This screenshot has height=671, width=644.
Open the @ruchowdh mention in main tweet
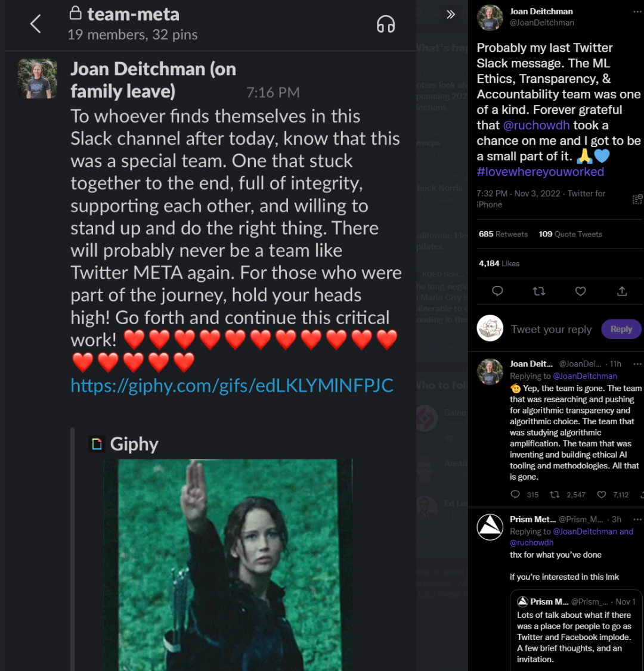(x=536, y=125)
